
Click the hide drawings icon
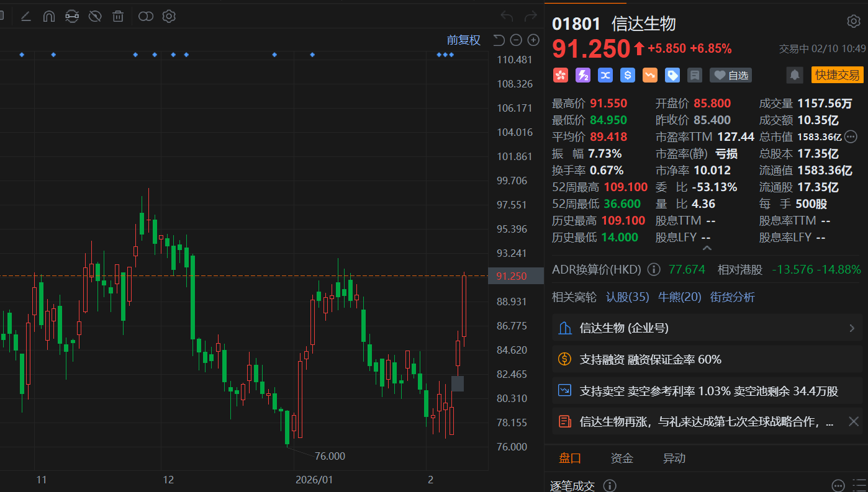point(94,16)
